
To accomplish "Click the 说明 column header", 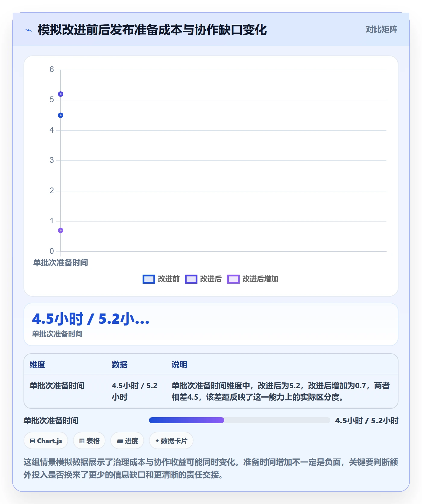I will [179, 365].
